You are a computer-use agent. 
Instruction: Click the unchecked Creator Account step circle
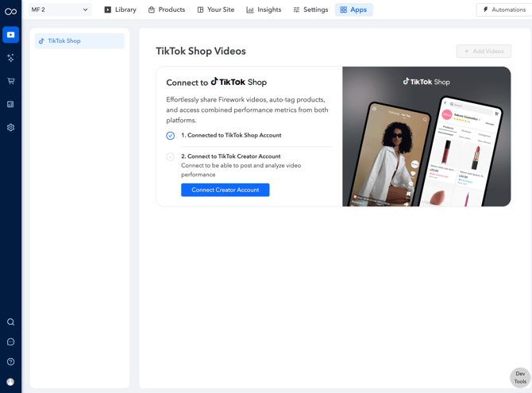170,157
